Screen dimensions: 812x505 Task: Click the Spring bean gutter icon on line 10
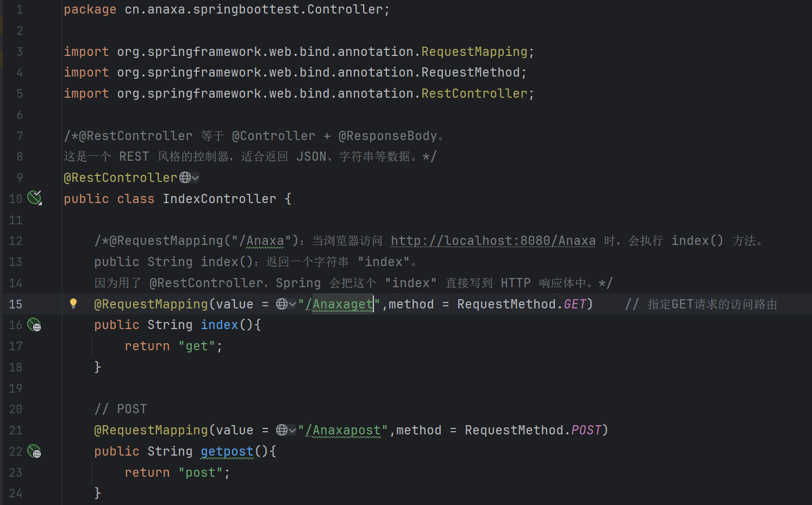tap(35, 198)
